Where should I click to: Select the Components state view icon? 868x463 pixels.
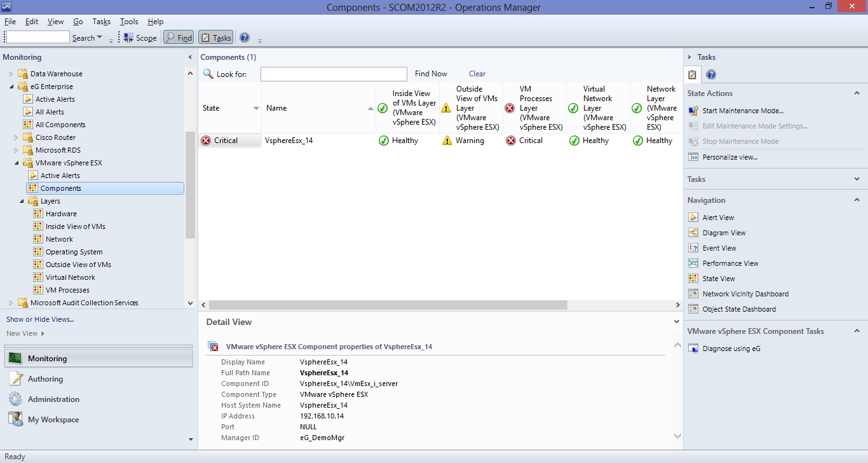click(x=33, y=188)
